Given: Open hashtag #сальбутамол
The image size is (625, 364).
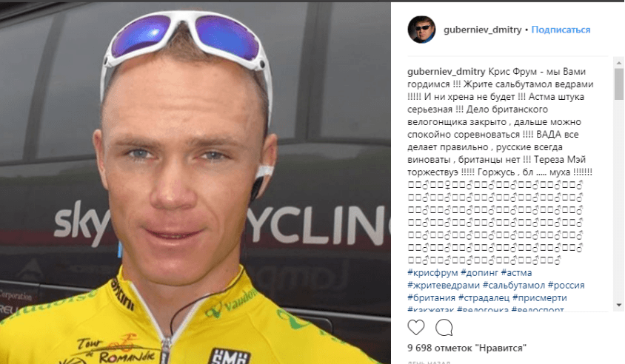Looking at the screenshot, I should (x=513, y=286).
